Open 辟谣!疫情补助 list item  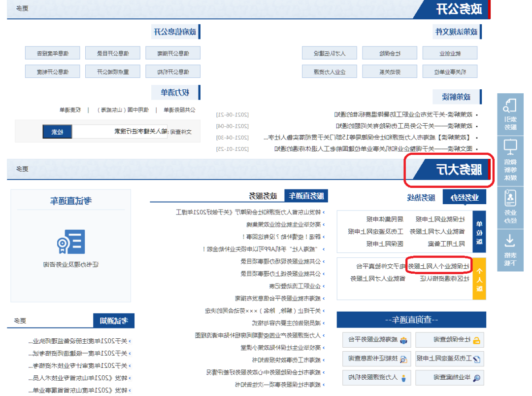(x=281, y=237)
